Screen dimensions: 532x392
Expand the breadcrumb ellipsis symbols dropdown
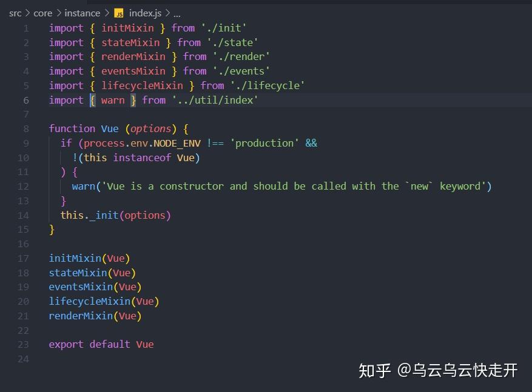pyautogui.click(x=177, y=14)
